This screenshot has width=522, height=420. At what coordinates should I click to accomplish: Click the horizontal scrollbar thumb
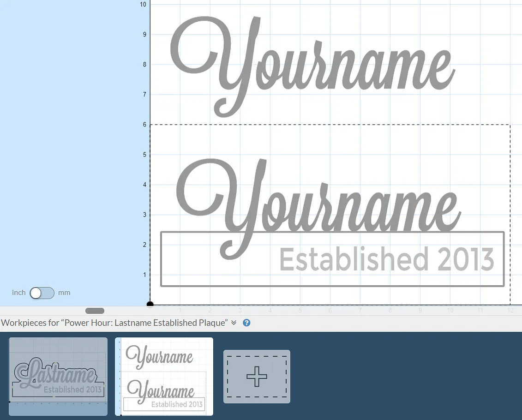click(95, 311)
